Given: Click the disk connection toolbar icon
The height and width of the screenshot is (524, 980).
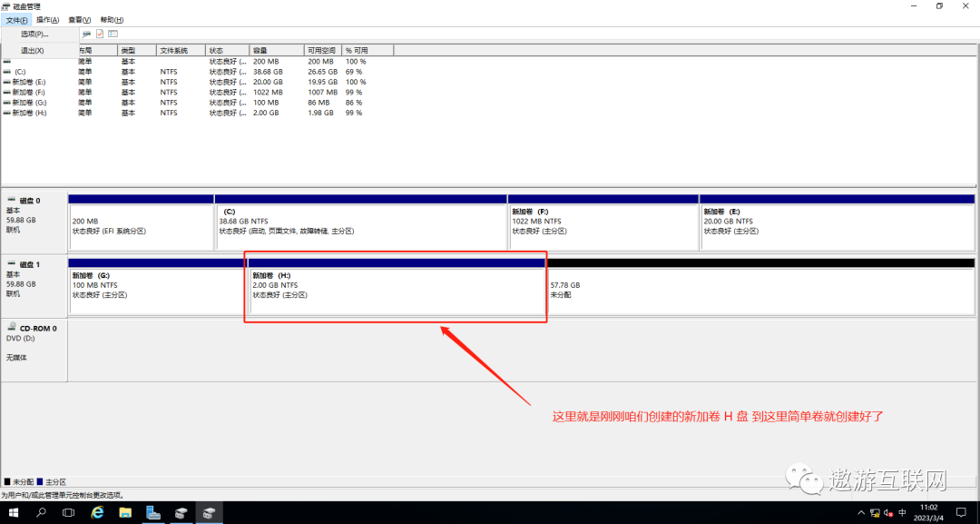Looking at the screenshot, I should (87, 34).
